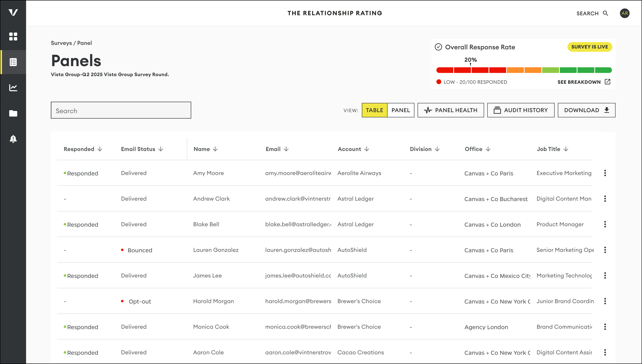The height and width of the screenshot is (364, 642).
Task: Open notifications bell icon in sidebar
Action: pos(13,139)
